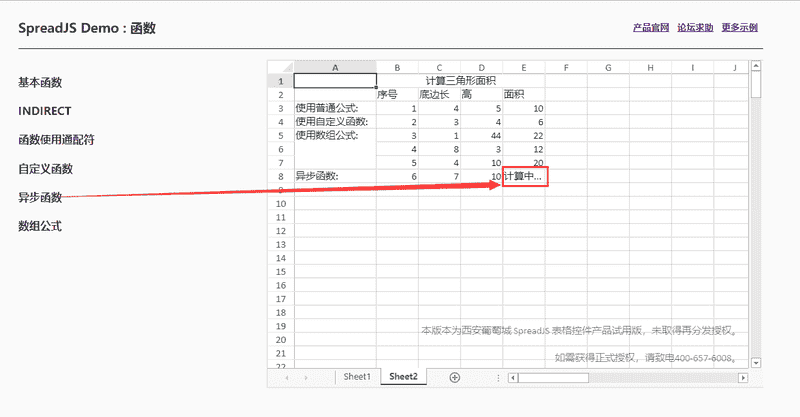Select the active cell A1
This screenshot has height=417, width=800.
[x=335, y=81]
